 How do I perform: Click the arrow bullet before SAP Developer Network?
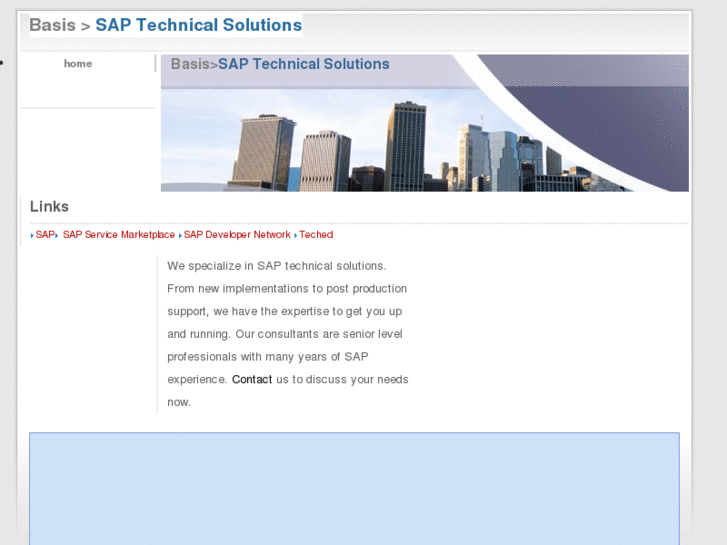pos(180,236)
